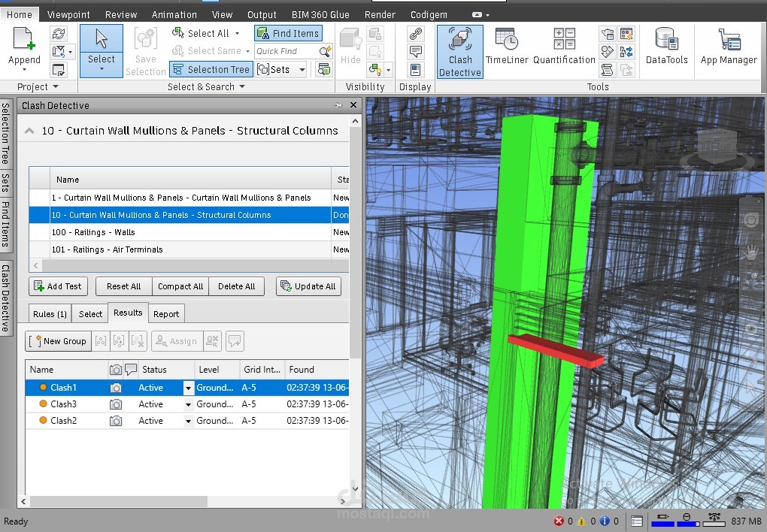
Task: Open the Sets side tab
Action: pyautogui.click(x=5, y=183)
